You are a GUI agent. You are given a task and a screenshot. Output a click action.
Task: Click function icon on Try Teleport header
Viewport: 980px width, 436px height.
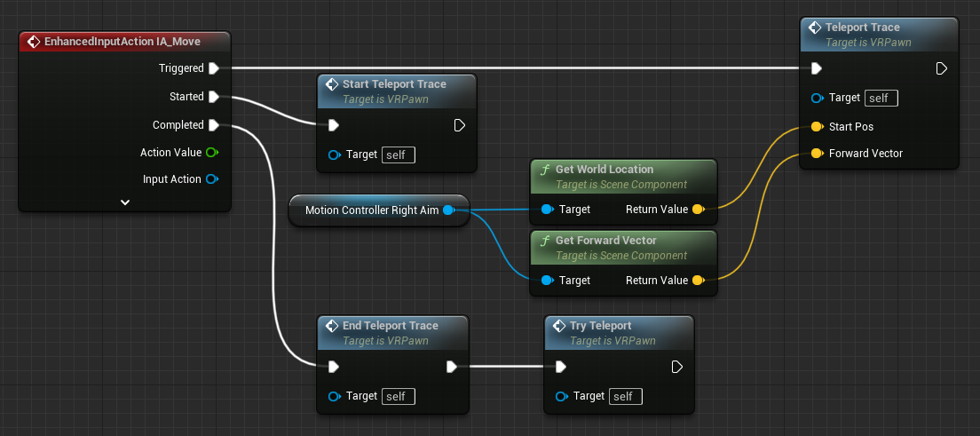(x=559, y=326)
